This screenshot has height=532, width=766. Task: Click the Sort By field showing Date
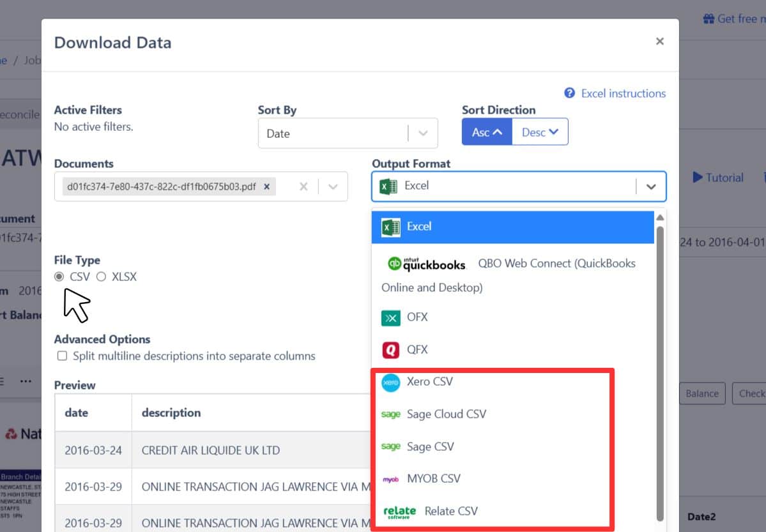pos(348,133)
